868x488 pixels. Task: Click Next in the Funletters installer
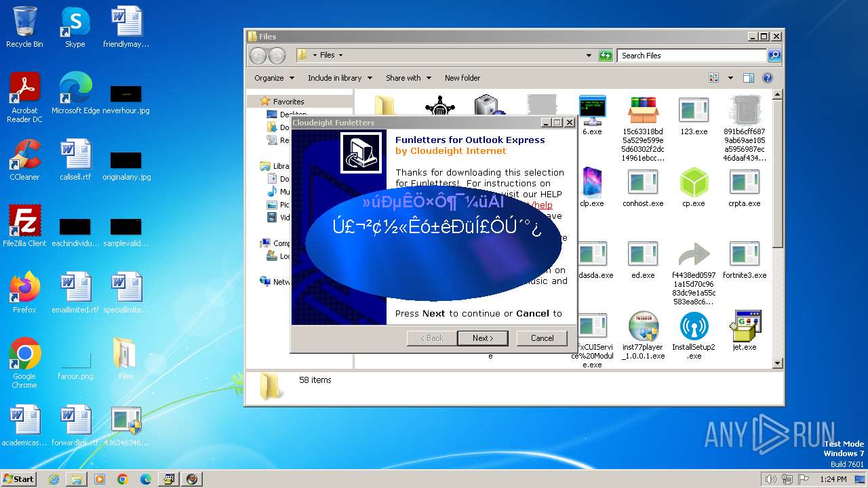(484, 338)
